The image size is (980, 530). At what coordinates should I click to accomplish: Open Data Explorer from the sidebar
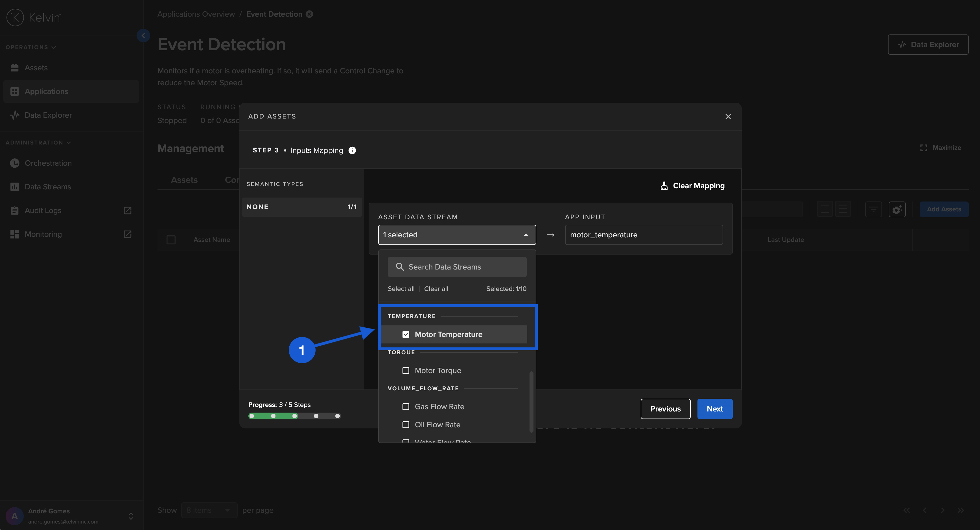coord(48,115)
